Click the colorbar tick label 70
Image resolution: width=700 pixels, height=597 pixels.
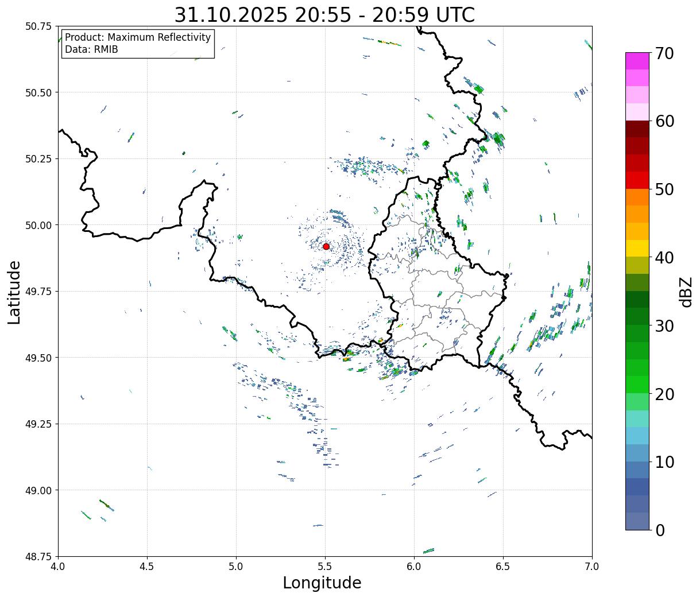pyautogui.click(x=664, y=53)
